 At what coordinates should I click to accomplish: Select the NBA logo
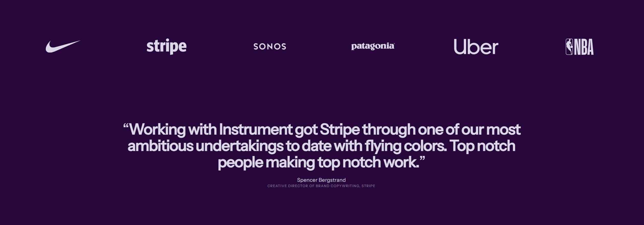coord(579,47)
